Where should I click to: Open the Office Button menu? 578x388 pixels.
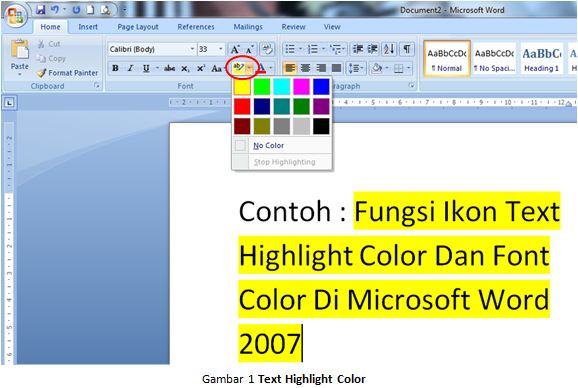(15, 15)
